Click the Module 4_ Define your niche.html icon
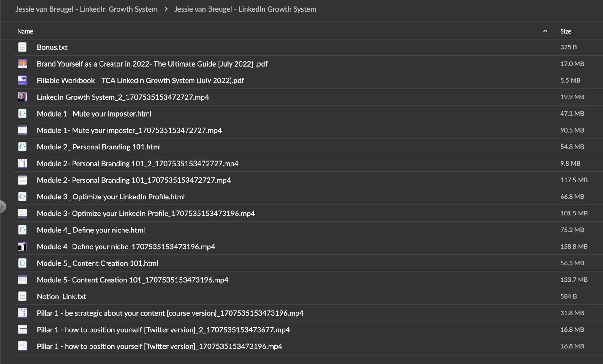The height and width of the screenshot is (364, 603). tap(22, 230)
